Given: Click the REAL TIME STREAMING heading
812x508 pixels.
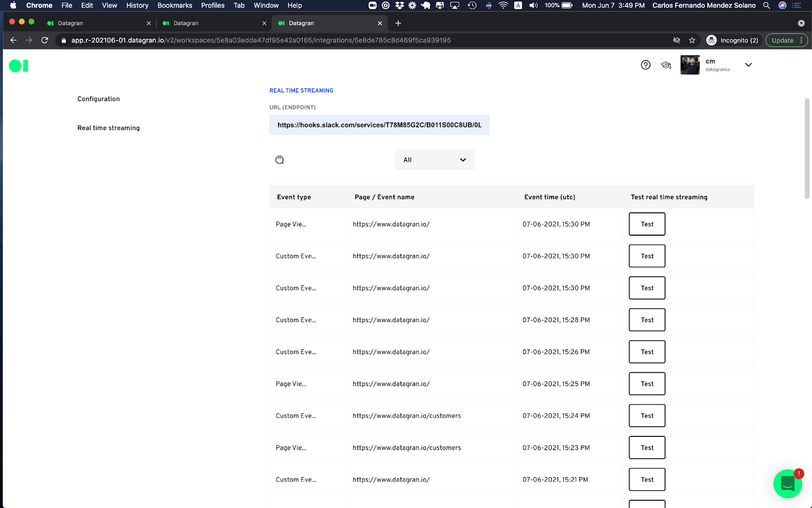Looking at the screenshot, I should click(301, 90).
